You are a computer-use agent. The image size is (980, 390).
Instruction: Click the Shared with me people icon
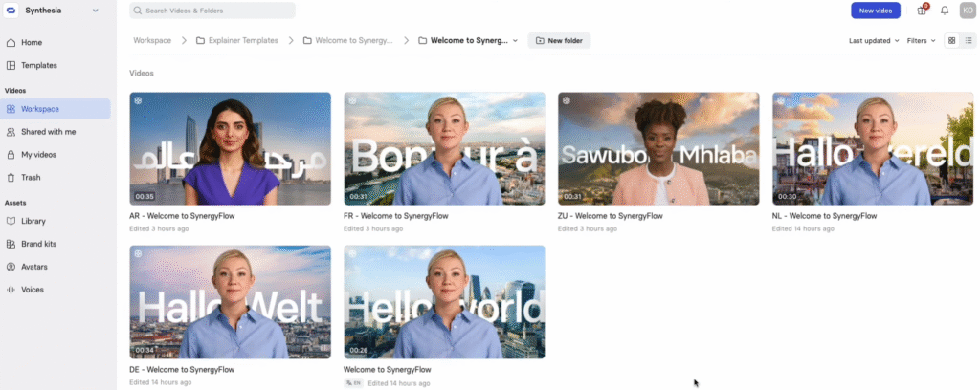point(11,132)
